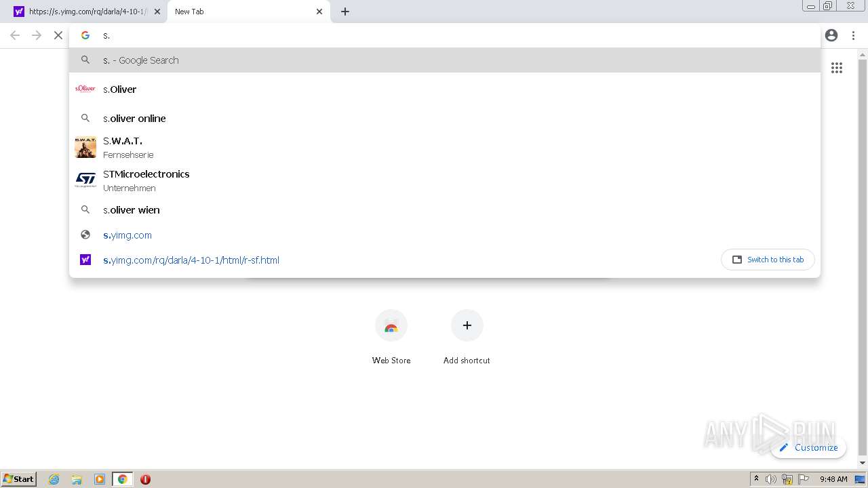Click the S.W.A.T. thumbnail image
Image resolution: width=868 pixels, height=488 pixels.
tap(85, 147)
